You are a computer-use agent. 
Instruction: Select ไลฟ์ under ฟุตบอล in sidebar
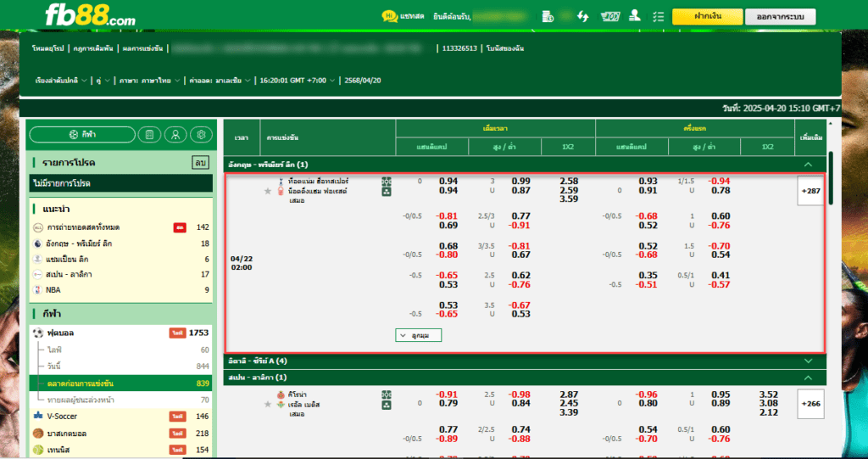click(120, 350)
